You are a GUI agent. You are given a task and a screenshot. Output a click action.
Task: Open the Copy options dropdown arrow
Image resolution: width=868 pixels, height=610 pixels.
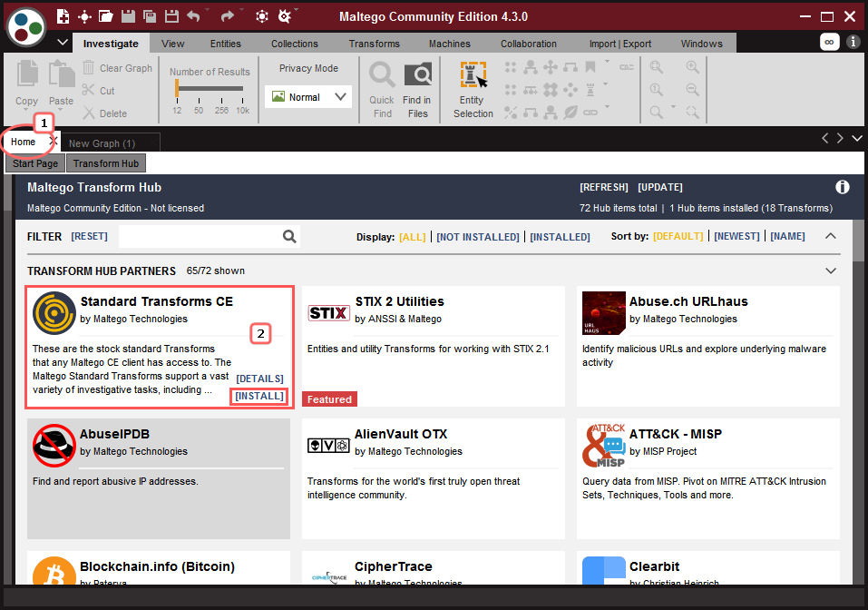tap(27, 110)
